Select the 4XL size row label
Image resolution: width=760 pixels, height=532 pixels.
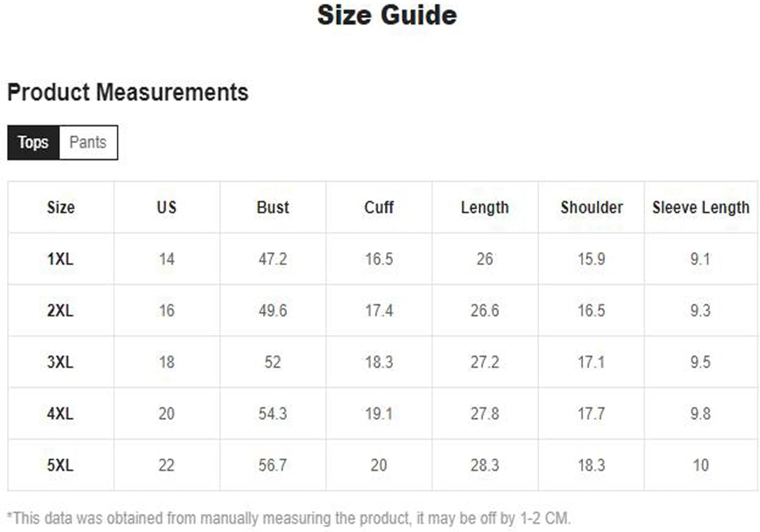pyautogui.click(x=61, y=413)
